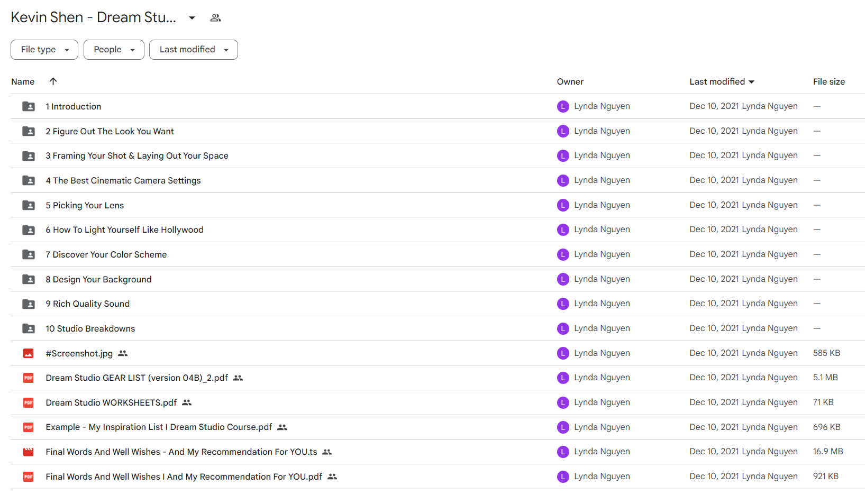Viewport: 865px width, 504px height.
Task: Click folder icon of 3 Framing Your Shot
Action: coord(29,156)
